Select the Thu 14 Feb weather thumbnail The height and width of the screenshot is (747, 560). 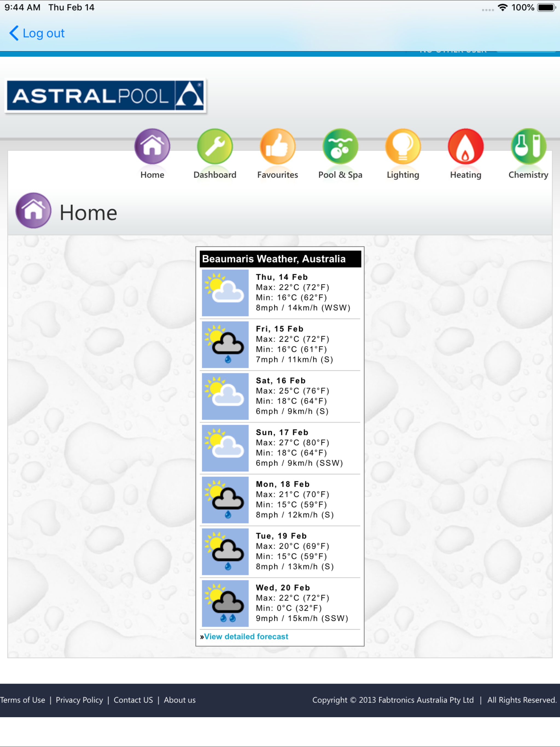[225, 293]
